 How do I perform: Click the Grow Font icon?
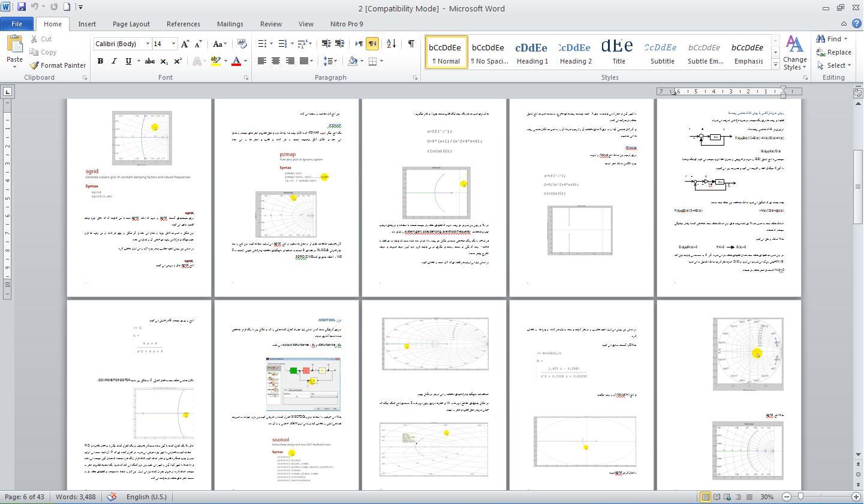click(185, 44)
